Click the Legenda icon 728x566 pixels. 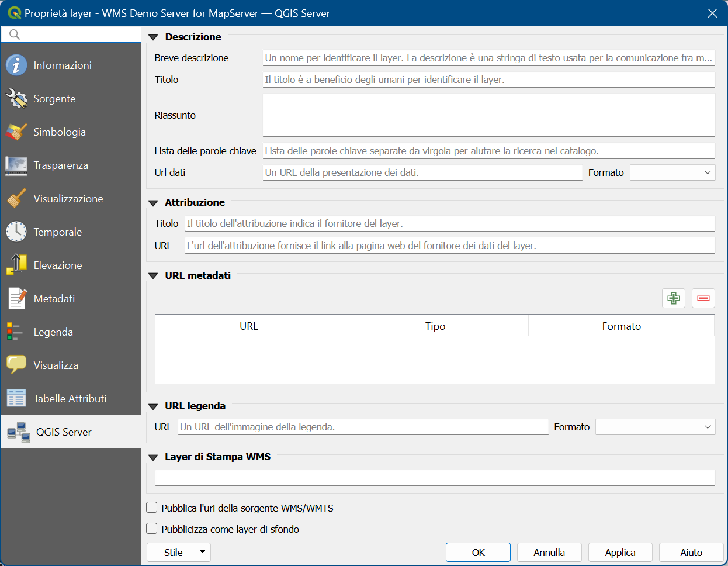(x=14, y=332)
